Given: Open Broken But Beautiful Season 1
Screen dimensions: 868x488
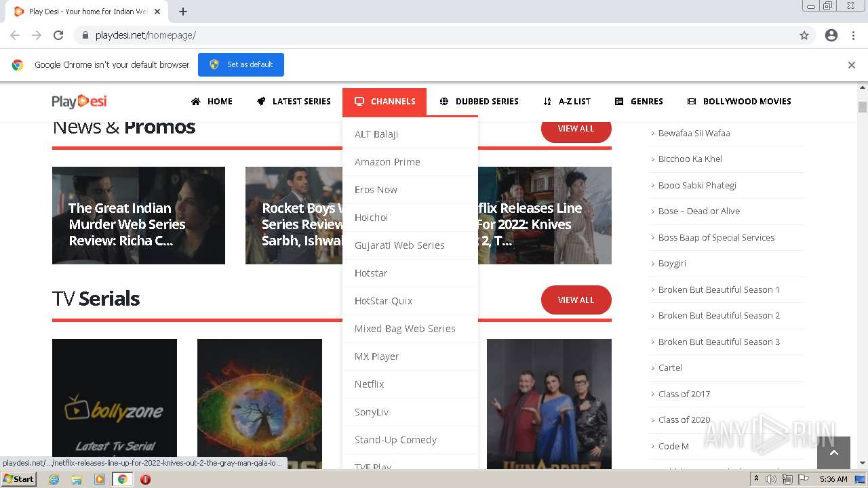Looking at the screenshot, I should 719,289.
